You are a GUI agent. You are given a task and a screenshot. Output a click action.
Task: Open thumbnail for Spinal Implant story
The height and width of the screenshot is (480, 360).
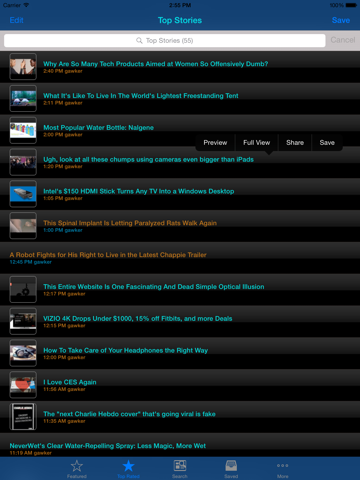tap(23, 226)
